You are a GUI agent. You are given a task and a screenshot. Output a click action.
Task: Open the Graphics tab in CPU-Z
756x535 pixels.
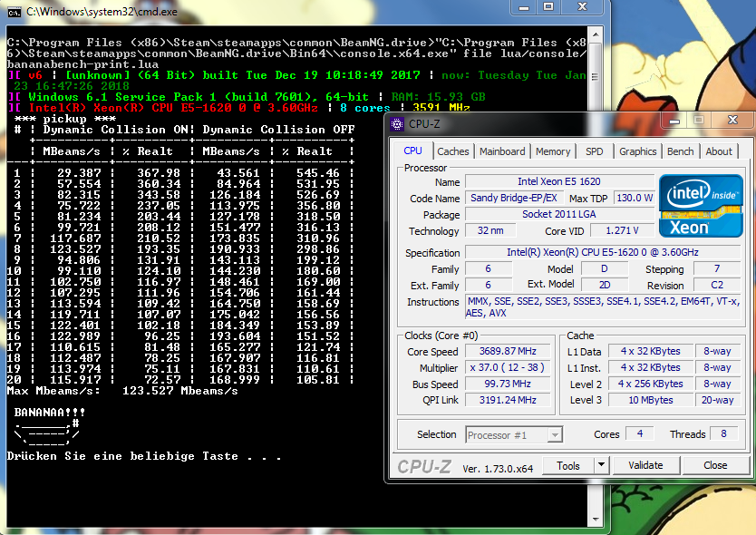[x=637, y=151]
